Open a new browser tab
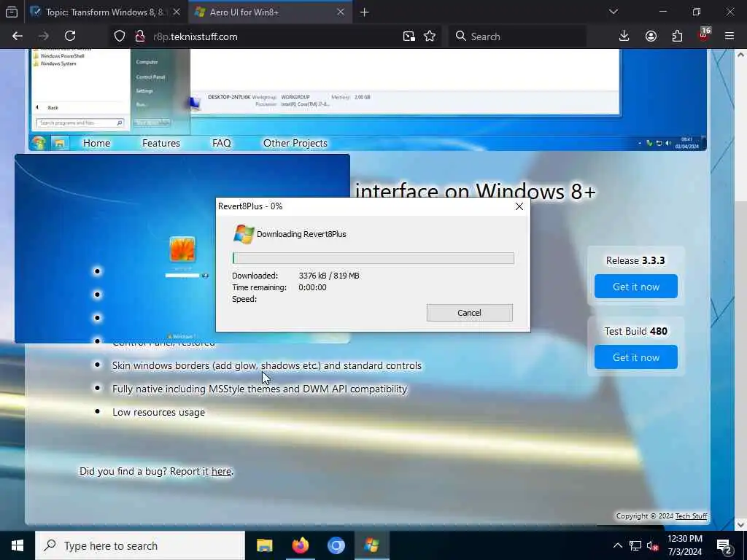 365,12
